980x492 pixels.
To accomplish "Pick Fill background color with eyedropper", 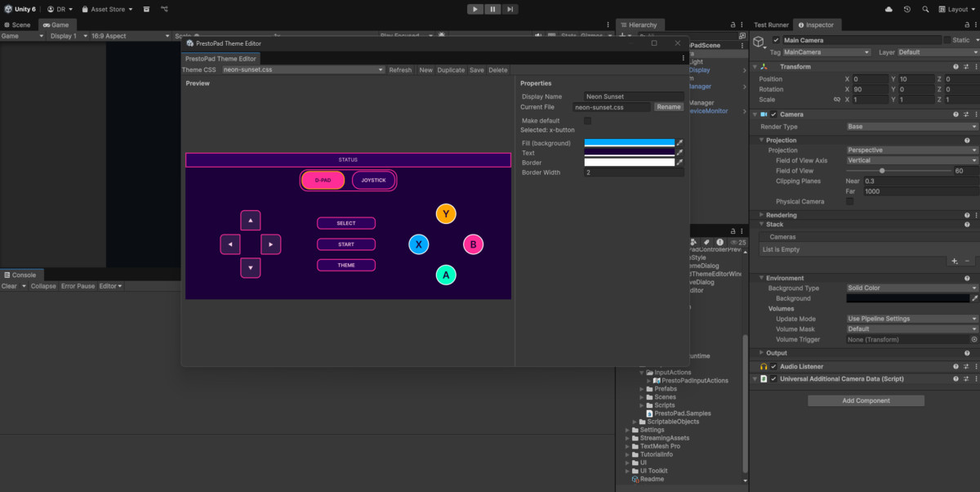I will click(679, 143).
